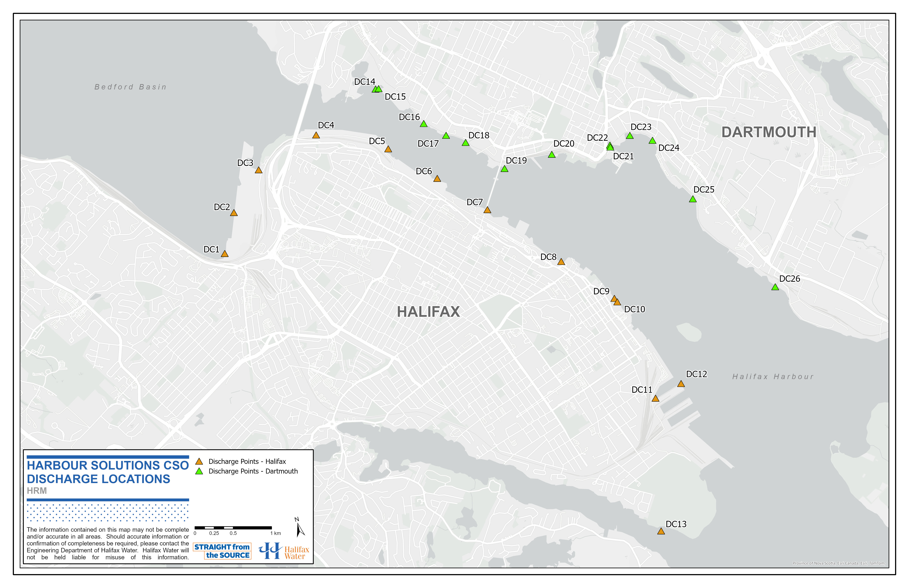The height and width of the screenshot is (588, 909).
Task: Click the green Dartmouth legend triangle swatch
Action: click(x=199, y=471)
